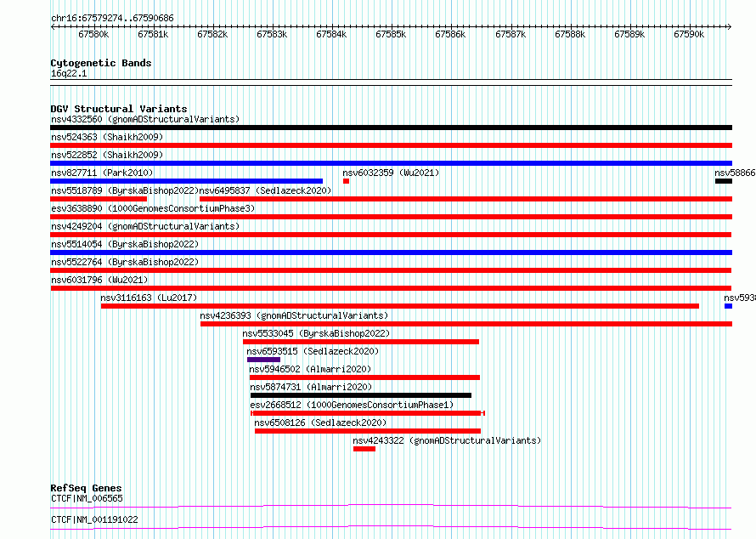The width and height of the screenshot is (756, 539).
Task: Click the 67584k ruler position
Action: pos(332,34)
